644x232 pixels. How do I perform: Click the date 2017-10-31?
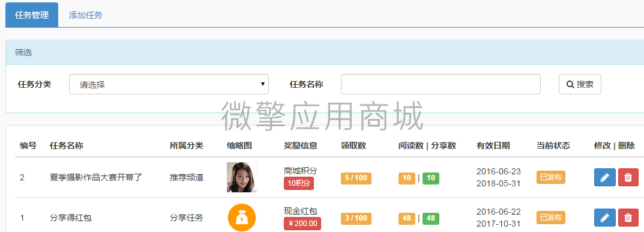[499, 224]
